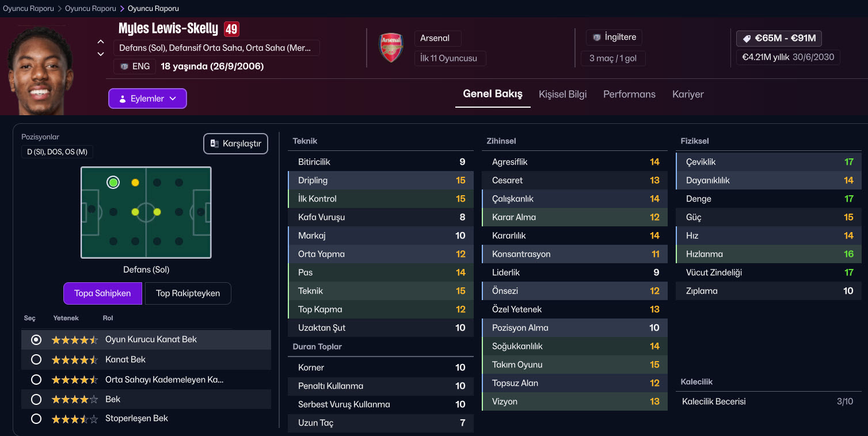The width and height of the screenshot is (868, 436).
Task: Select the Bek role radio button
Action: (36, 399)
